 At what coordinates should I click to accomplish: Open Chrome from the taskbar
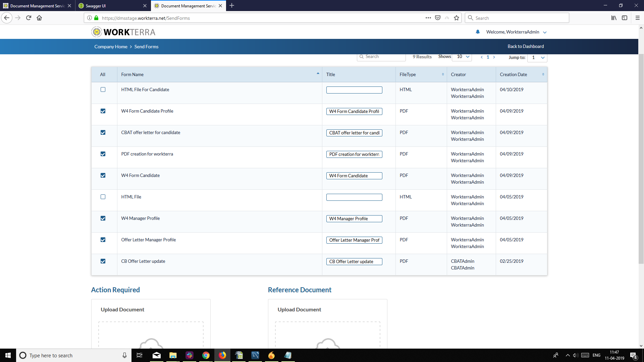click(x=206, y=355)
